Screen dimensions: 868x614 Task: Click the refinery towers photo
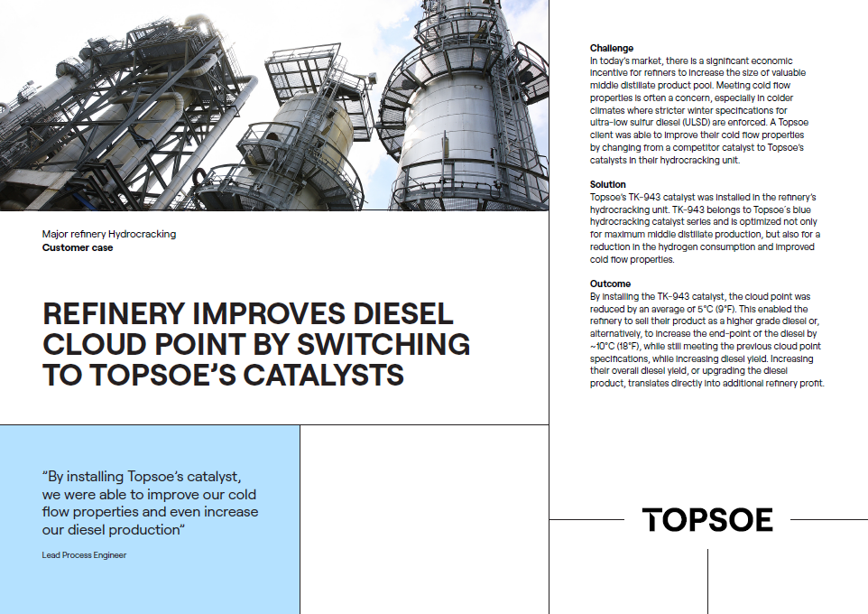(274, 106)
